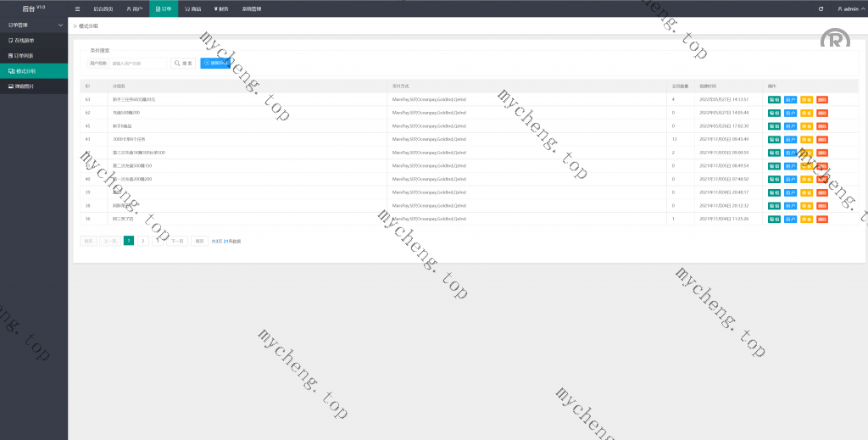Go to page 2 in pagination

pyautogui.click(x=143, y=241)
